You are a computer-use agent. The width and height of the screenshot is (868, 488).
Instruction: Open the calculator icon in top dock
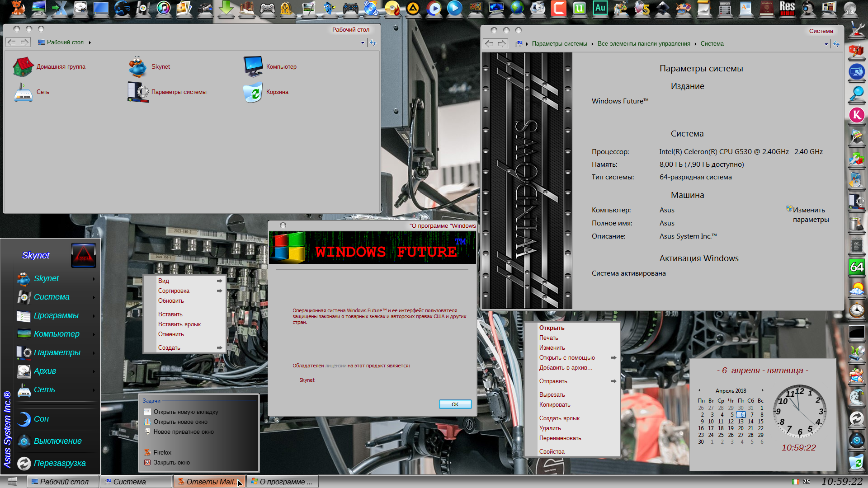point(725,8)
